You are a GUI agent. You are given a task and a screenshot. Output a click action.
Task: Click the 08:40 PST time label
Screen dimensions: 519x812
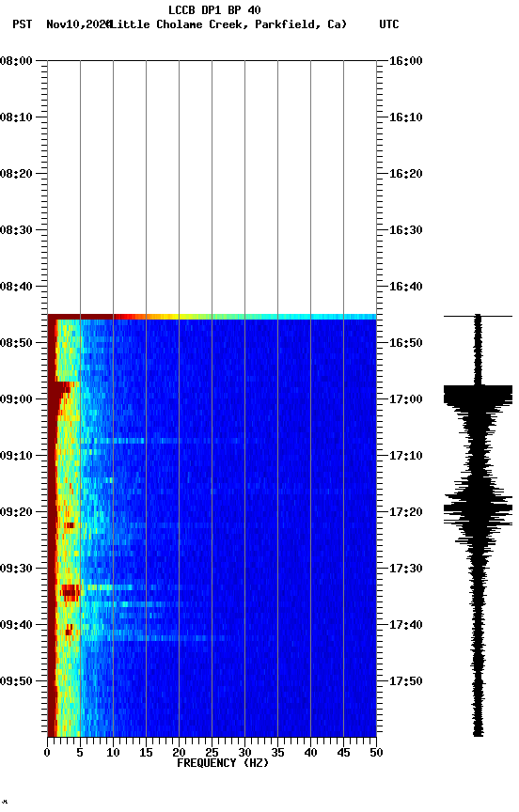click(16, 287)
